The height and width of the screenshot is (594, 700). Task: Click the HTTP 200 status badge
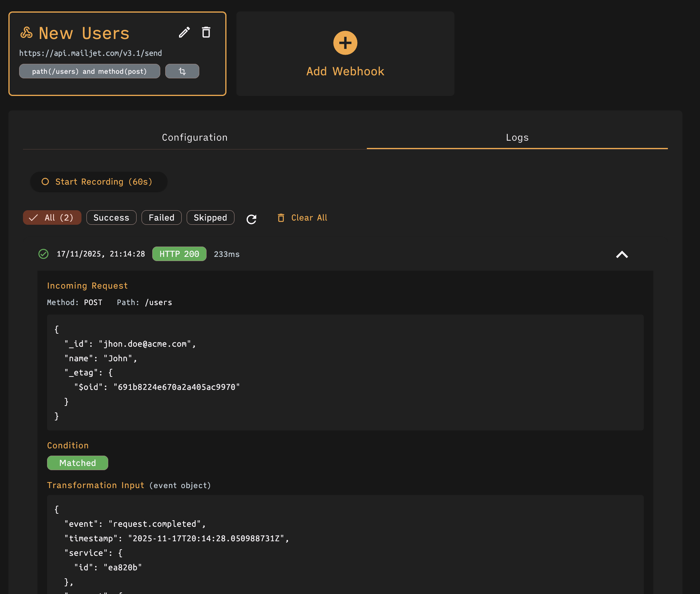(179, 254)
